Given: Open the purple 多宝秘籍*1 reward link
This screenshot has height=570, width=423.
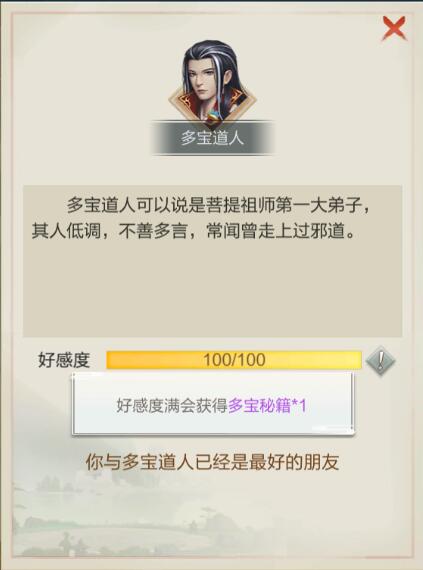Looking at the screenshot, I should (267, 406).
